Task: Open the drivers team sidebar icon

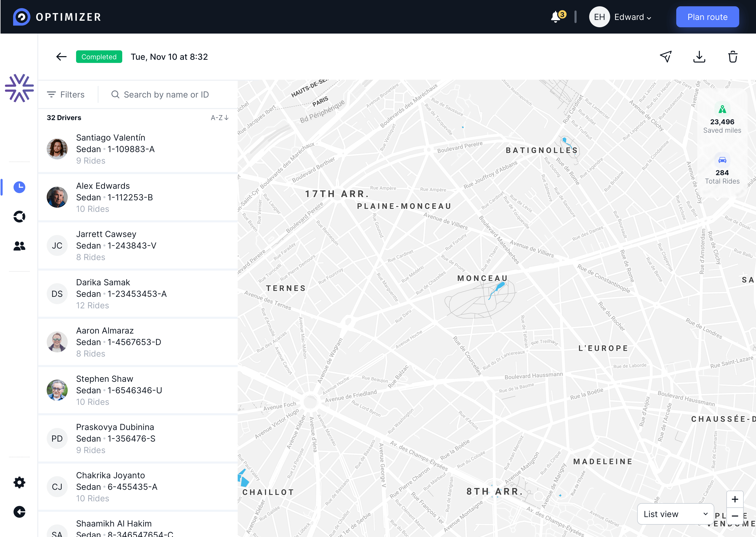Action: [x=19, y=246]
